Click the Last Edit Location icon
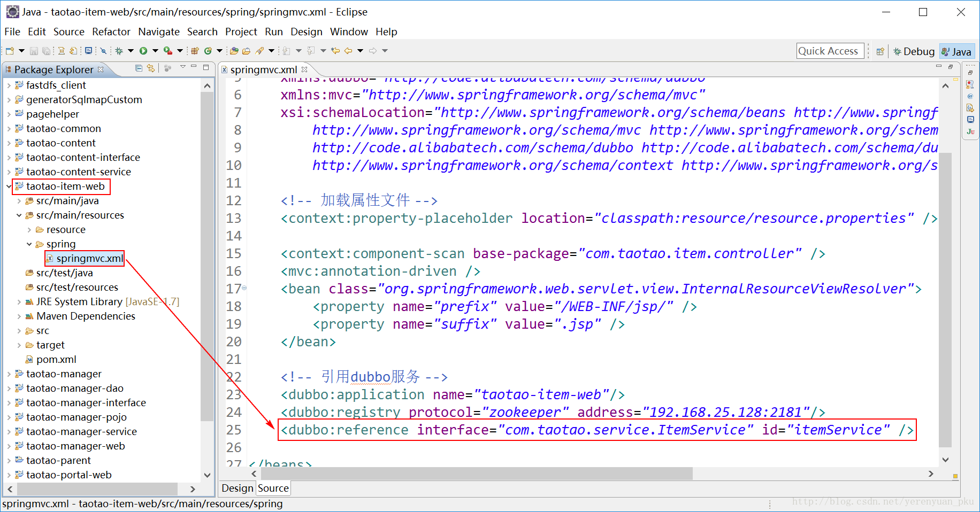 pyautogui.click(x=335, y=51)
